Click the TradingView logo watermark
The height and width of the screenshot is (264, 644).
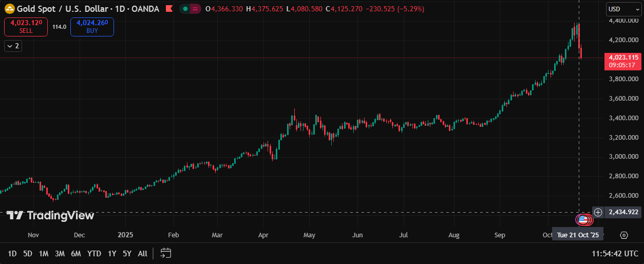pyautogui.click(x=50, y=216)
